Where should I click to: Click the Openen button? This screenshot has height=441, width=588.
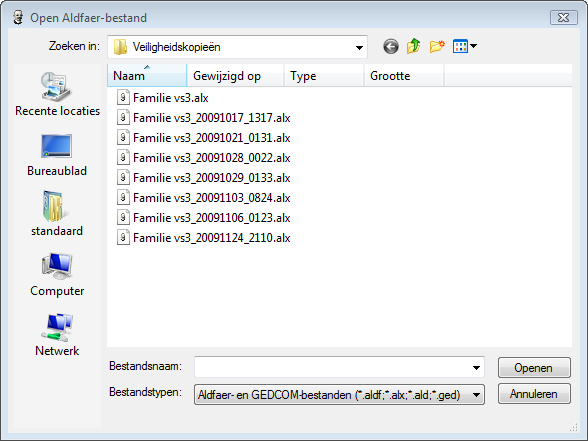pos(534,368)
